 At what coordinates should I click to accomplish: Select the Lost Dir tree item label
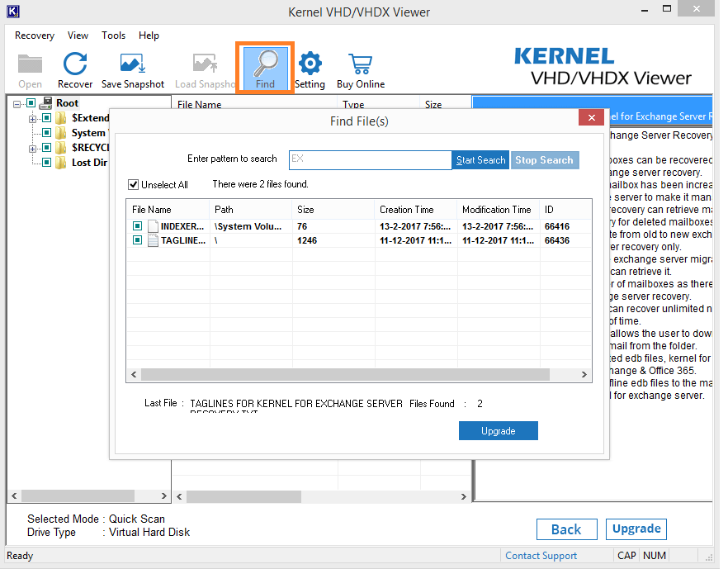pyautogui.click(x=89, y=163)
